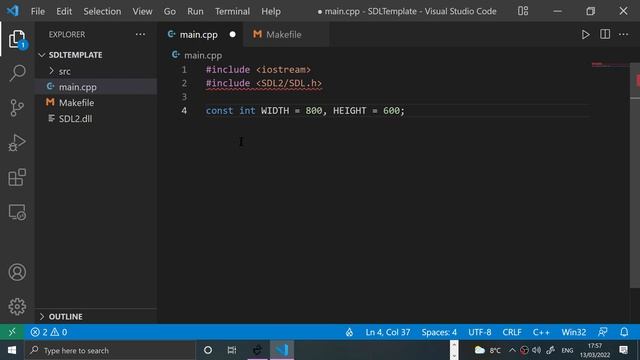Open Action Center icon on taskbar
Screen dimensions: 640x360
click(x=623, y=350)
